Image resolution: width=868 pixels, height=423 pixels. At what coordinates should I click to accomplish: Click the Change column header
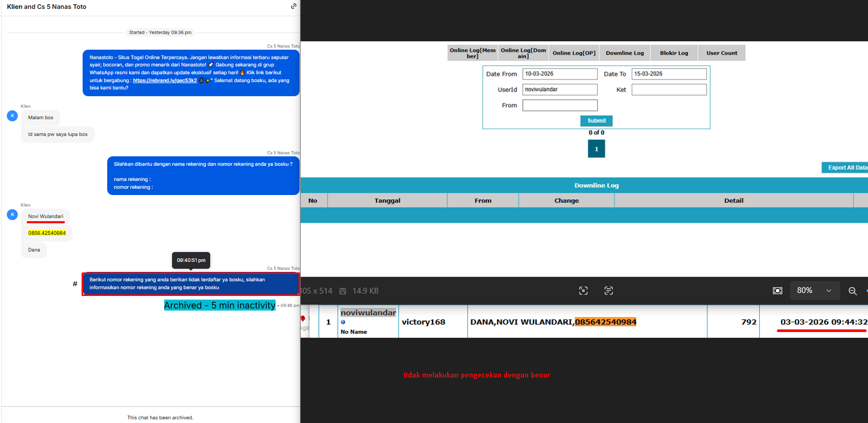coord(567,200)
